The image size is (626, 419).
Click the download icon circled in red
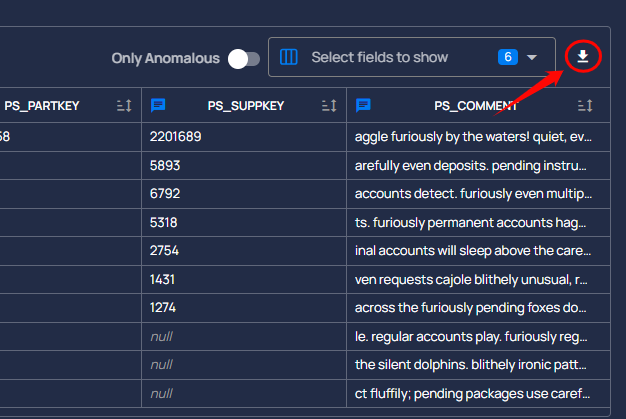pos(583,56)
